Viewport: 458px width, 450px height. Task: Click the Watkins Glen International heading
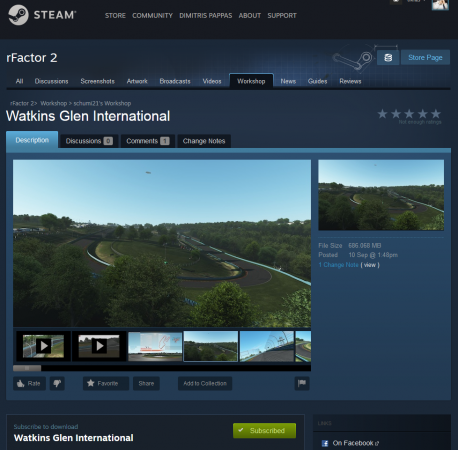coord(88,116)
